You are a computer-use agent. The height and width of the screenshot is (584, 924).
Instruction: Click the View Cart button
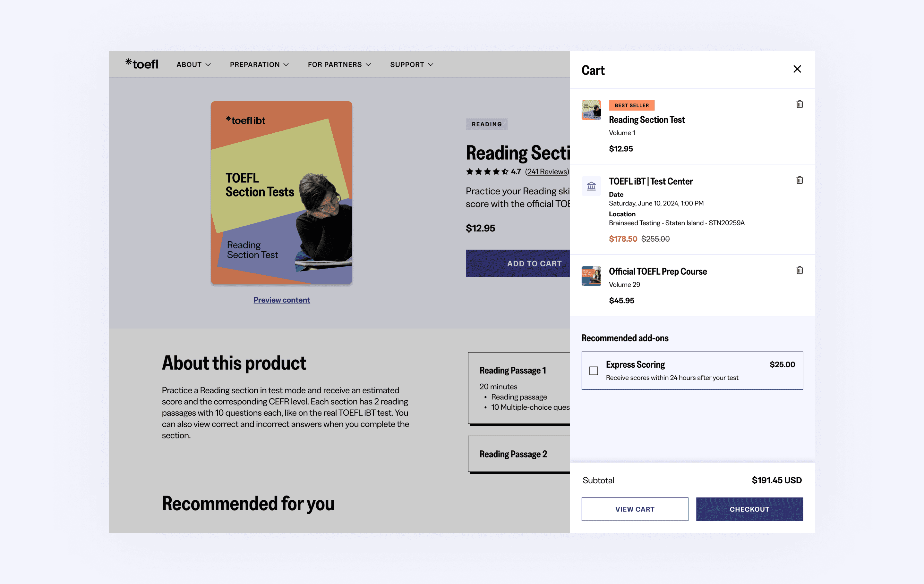(634, 509)
